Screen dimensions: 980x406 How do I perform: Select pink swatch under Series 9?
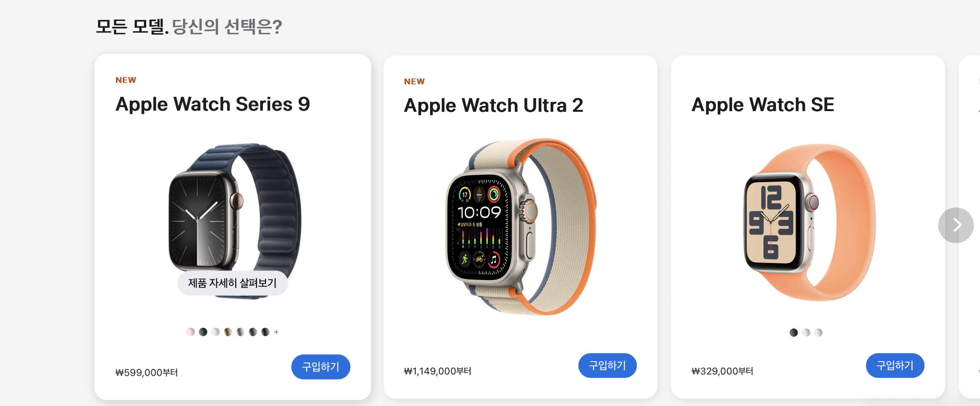(x=191, y=332)
